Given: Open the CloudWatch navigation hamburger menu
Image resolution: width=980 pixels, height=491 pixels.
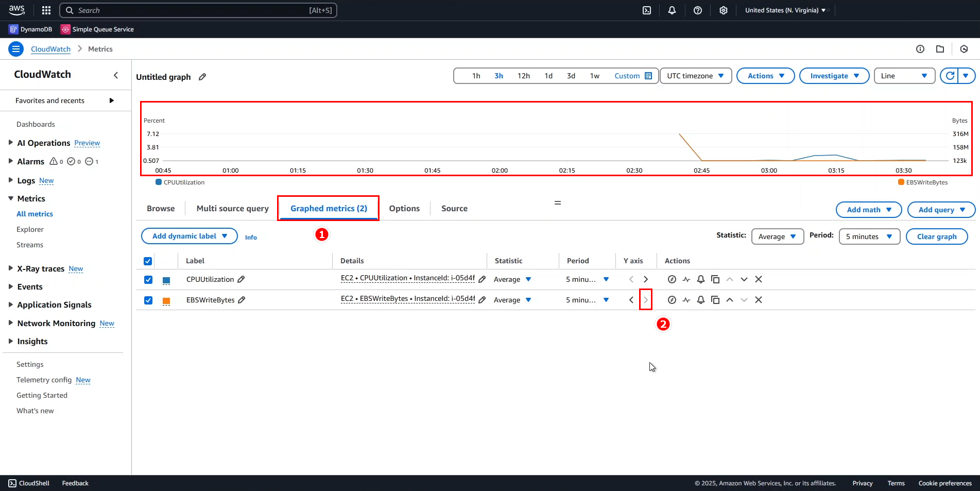Looking at the screenshot, I should pyautogui.click(x=15, y=48).
